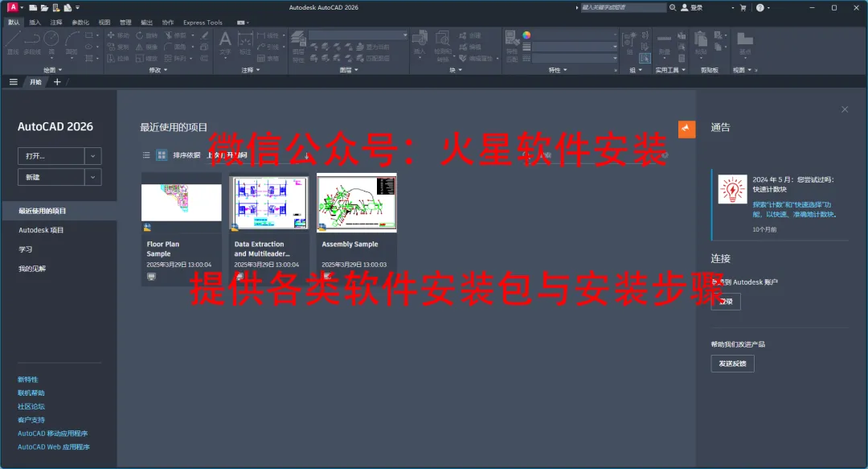Image resolution: width=868 pixels, height=469 pixels.
Task: Open the Express Tools ribbon tab
Action: [x=203, y=23]
